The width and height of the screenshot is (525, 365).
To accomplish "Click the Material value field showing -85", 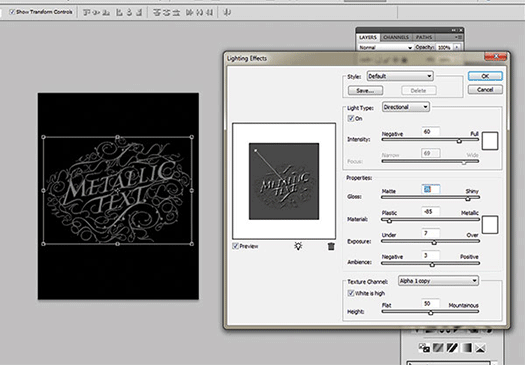I will tap(431, 211).
